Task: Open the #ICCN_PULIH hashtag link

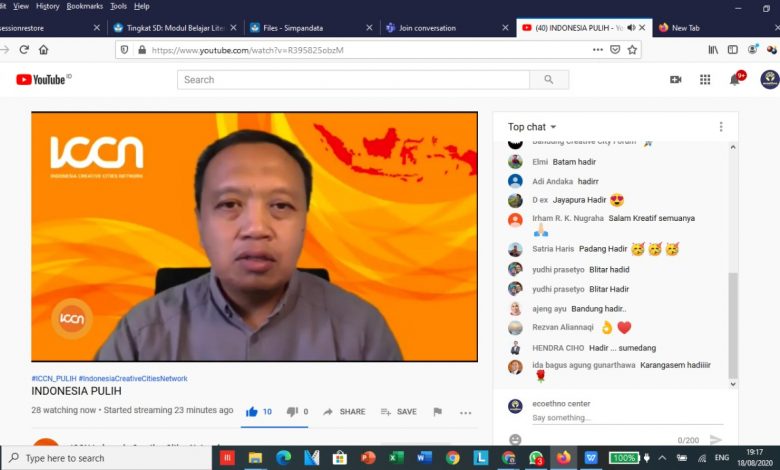Action: (x=54, y=378)
